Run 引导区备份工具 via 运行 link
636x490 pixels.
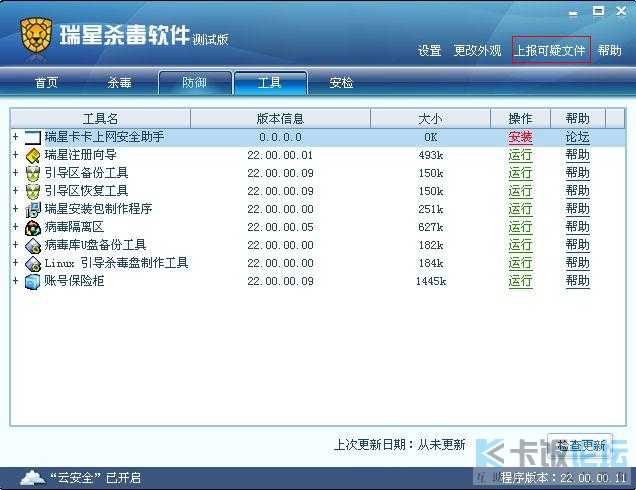click(x=520, y=174)
